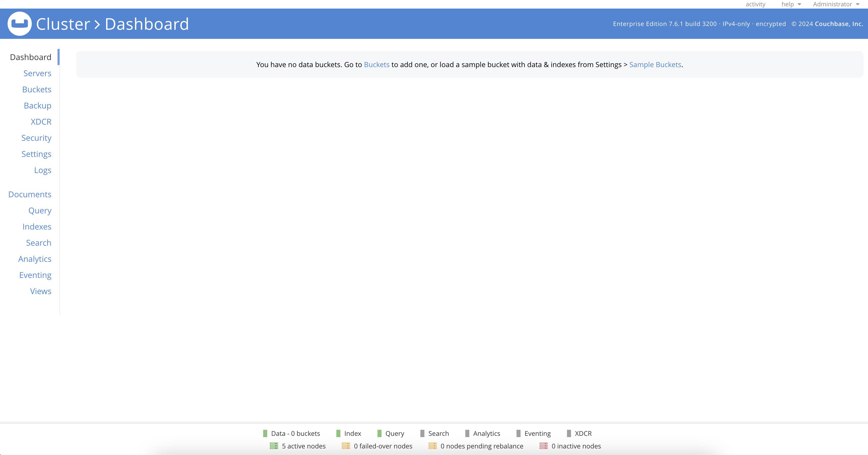Click the Sample Buckets link
The width and height of the screenshot is (868, 455).
pyautogui.click(x=655, y=64)
